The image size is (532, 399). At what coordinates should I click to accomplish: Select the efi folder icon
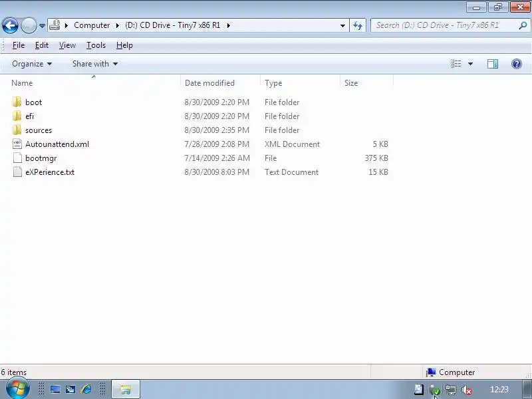point(17,116)
